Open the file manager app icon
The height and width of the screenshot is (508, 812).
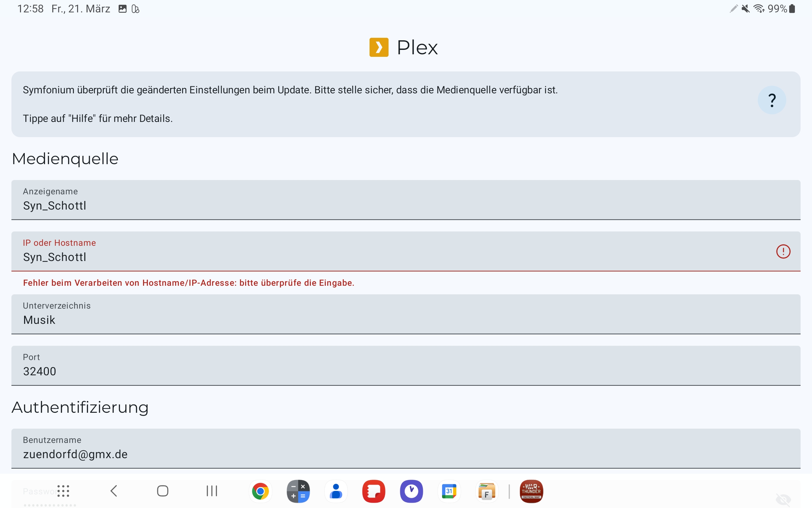[487, 491]
